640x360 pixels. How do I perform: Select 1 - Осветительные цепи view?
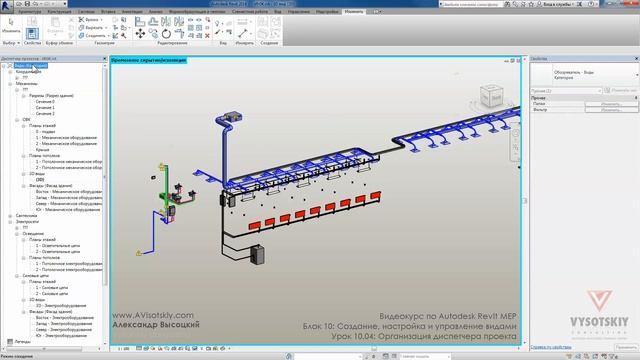58,246
